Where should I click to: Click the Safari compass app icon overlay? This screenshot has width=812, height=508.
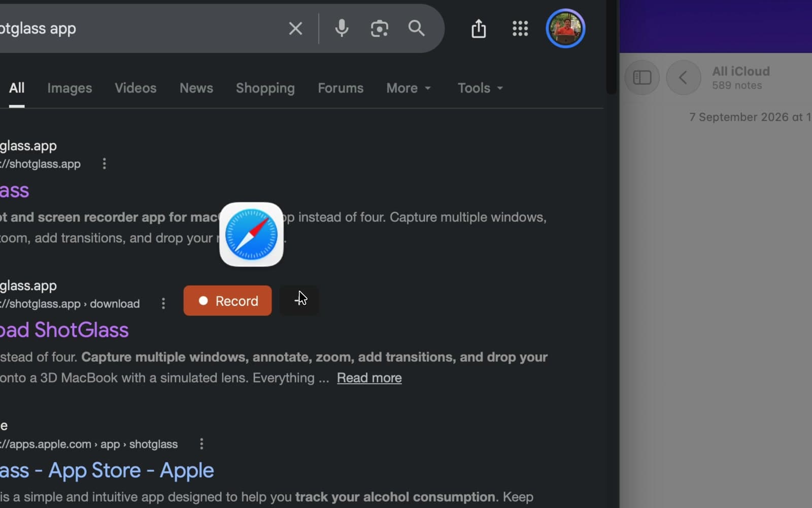point(251,234)
